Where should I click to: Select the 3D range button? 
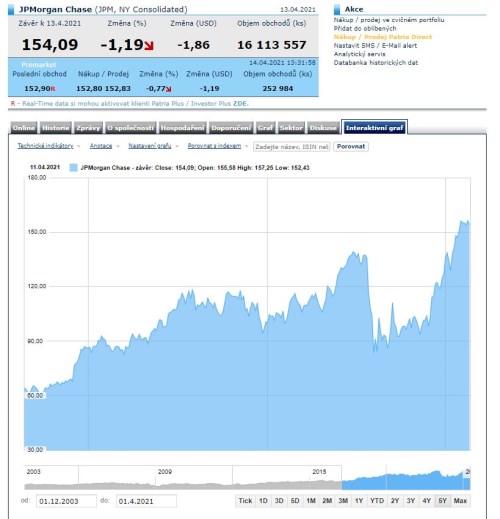tap(279, 501)
